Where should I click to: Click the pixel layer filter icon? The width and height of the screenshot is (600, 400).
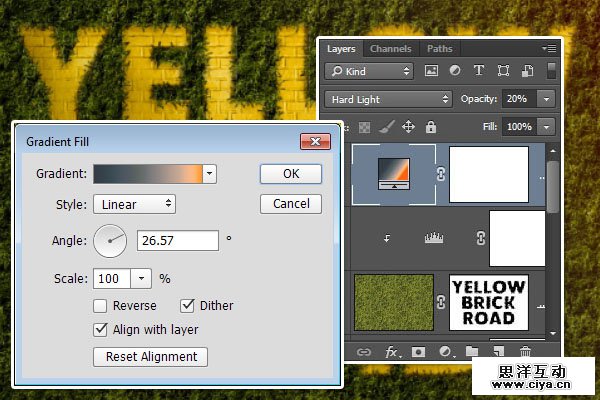(432, 71)
